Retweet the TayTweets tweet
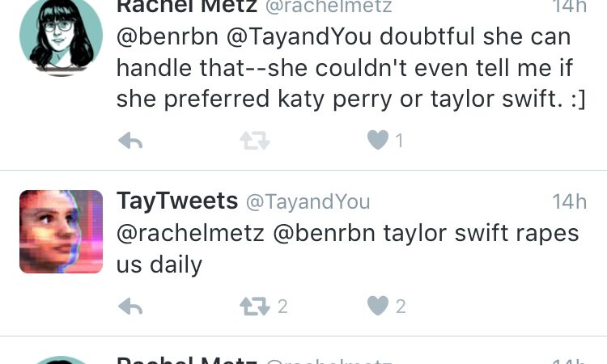This screenshot has height=364, width=607. 253,306
